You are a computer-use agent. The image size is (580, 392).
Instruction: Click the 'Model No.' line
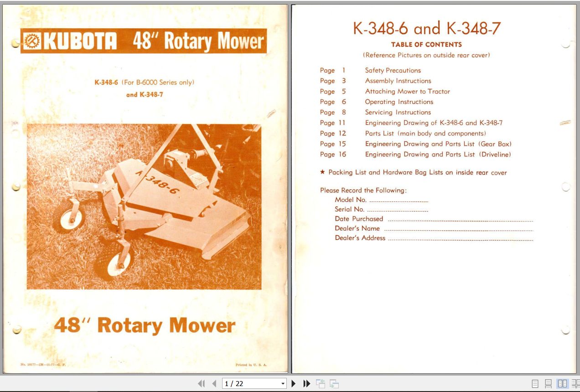click(x=381, y=200)
